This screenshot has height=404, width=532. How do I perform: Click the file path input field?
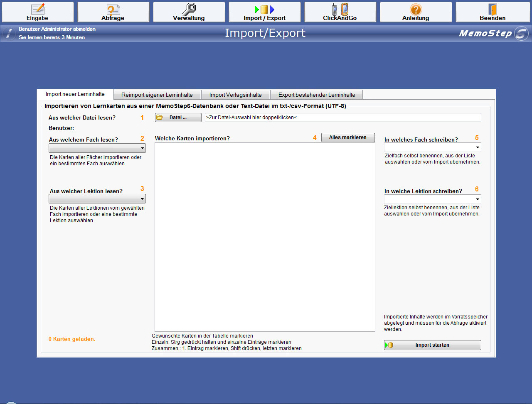pyautogui.click(x=342, y=118)
